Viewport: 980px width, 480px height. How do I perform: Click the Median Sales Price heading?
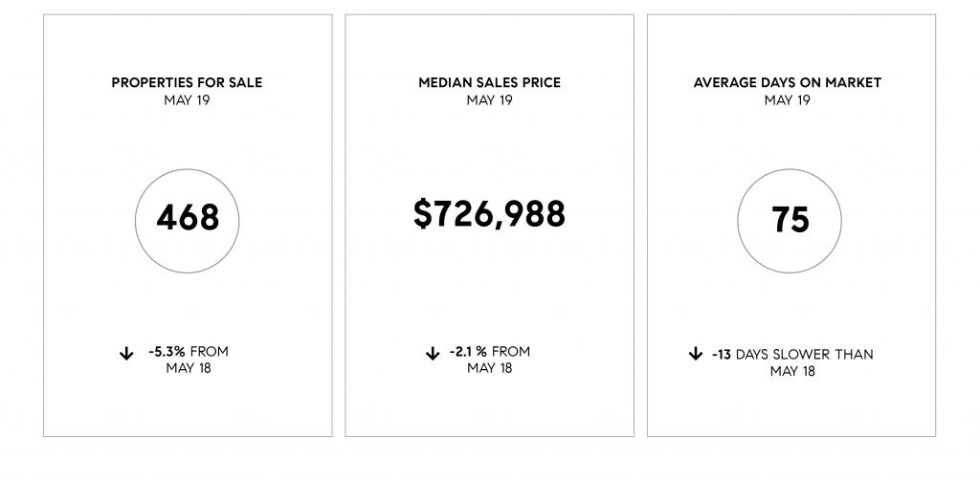click(x=489, y=82)
